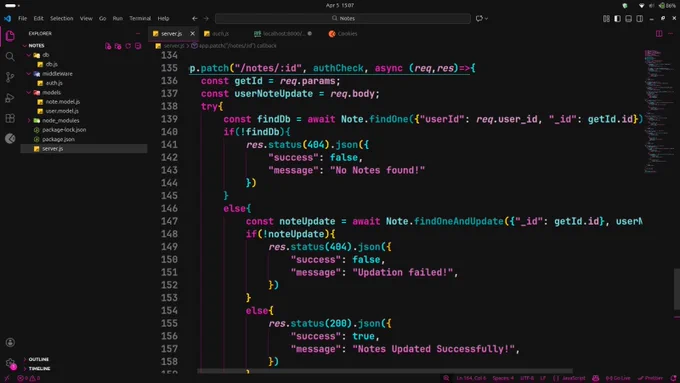Viewport: 680px width, 383px height.
Task: Toggle Go Live server in status bar
Action: (618, 378)
